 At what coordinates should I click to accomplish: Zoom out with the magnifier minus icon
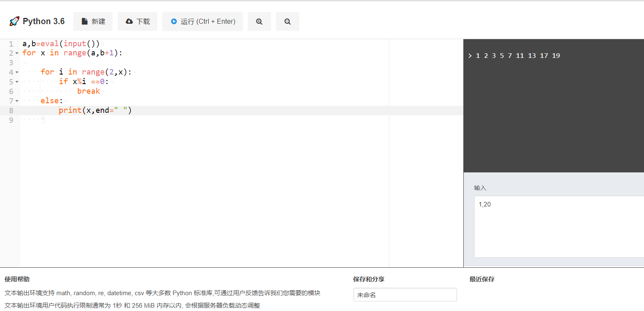[x=288, y=21]
